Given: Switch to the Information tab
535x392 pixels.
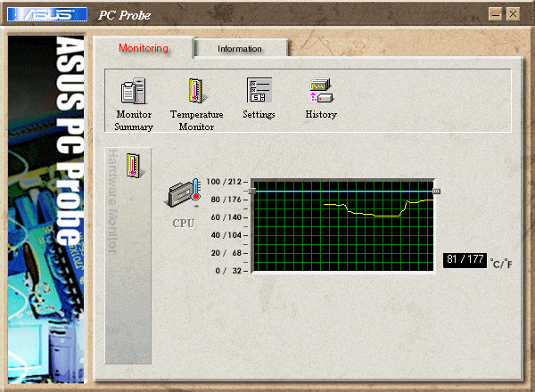Looking at the screenshot, I should [x=240, y=49].
